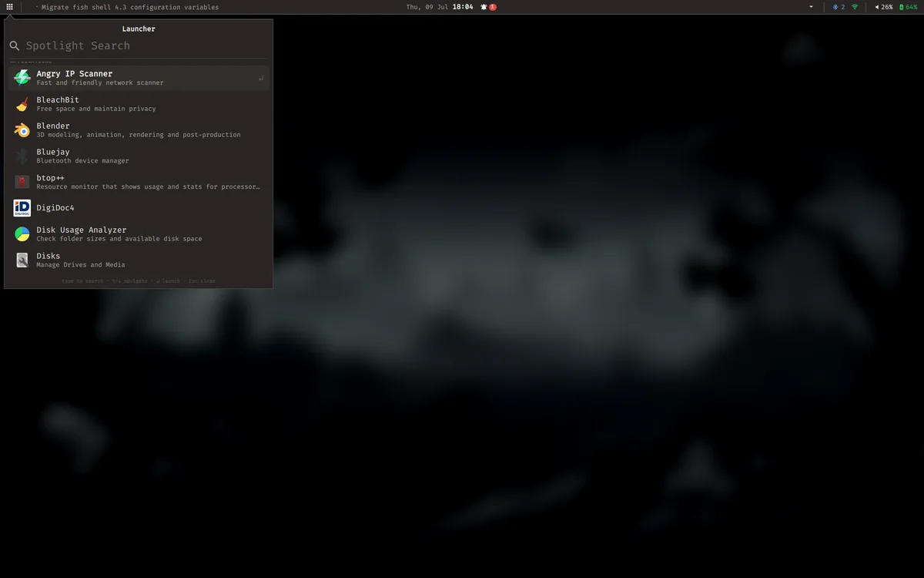Launch Angry IP Scanner via its green icon
The width and height of the screenshot is (924, 578).
point(22,78)
